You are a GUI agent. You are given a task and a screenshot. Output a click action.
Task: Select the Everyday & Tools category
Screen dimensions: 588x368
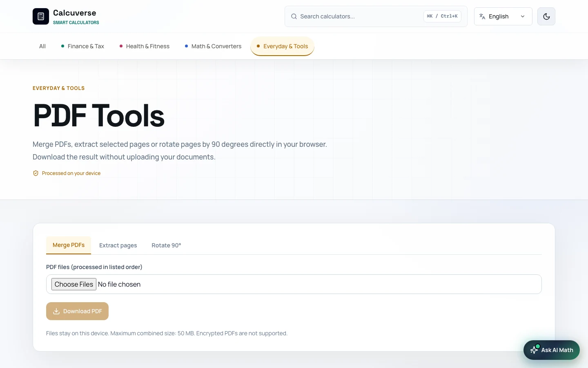coord(282,46)
